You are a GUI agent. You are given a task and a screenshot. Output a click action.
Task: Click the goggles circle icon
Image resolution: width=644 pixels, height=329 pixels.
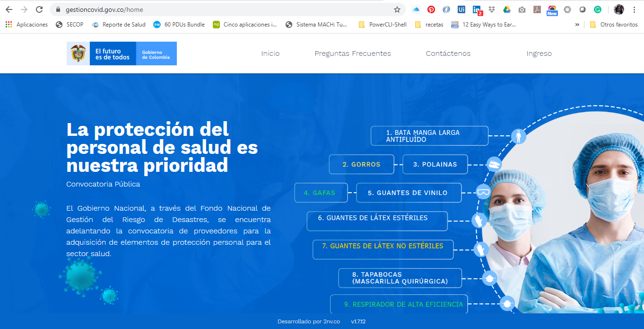point(483,192)
